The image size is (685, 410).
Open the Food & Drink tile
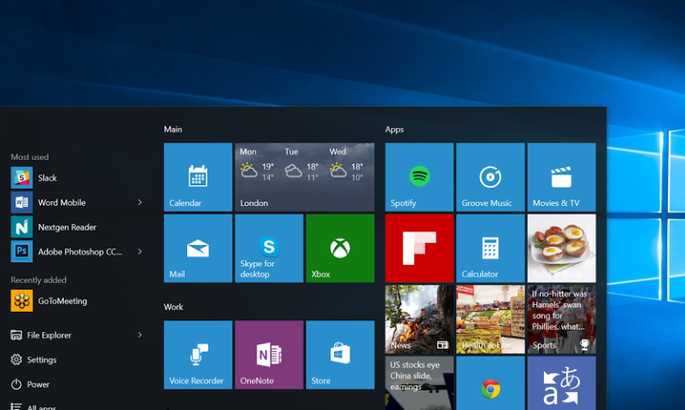(562, 248)
